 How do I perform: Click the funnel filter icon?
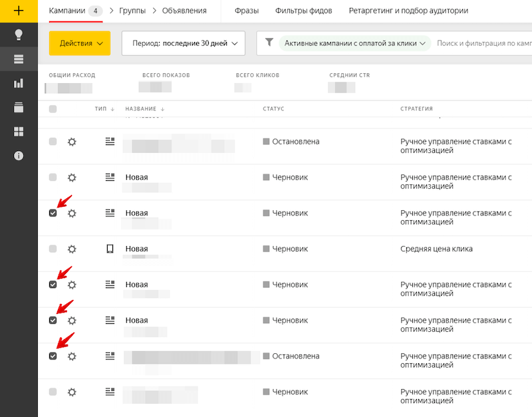click(269, 43)
